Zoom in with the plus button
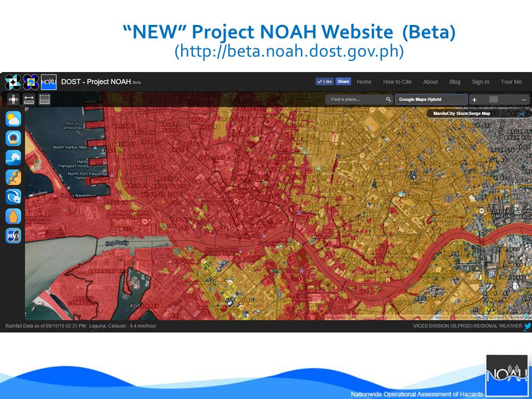 [x=474, y=100]
